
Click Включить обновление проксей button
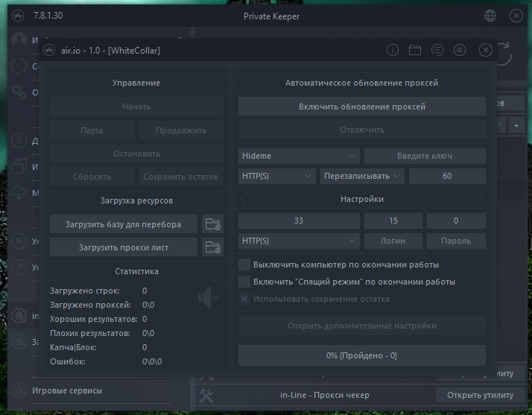(x=362, y=107)
